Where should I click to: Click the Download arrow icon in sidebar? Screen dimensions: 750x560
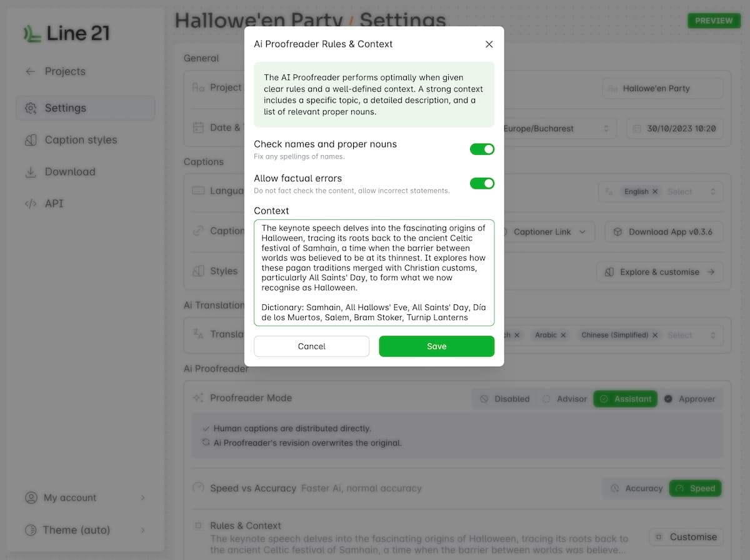pos(31,172)
